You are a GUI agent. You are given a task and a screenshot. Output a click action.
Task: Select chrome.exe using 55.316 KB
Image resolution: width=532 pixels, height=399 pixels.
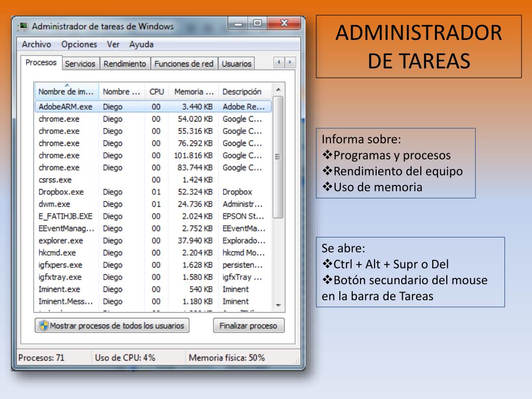(153, 131)
